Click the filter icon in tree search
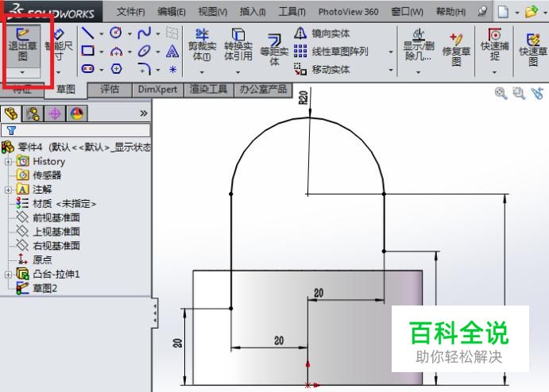Image resolution: width=549 pixels, height=392 pixels. (x=11, y=130)
